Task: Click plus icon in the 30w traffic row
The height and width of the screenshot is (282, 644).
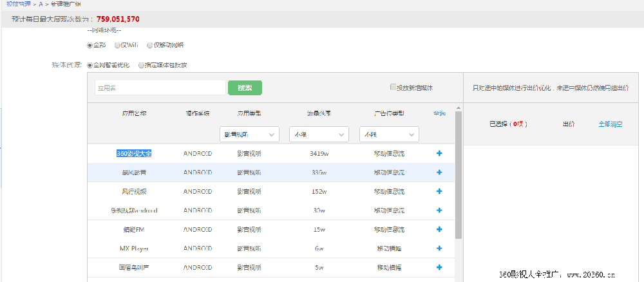Action: [x=439, y=211]
